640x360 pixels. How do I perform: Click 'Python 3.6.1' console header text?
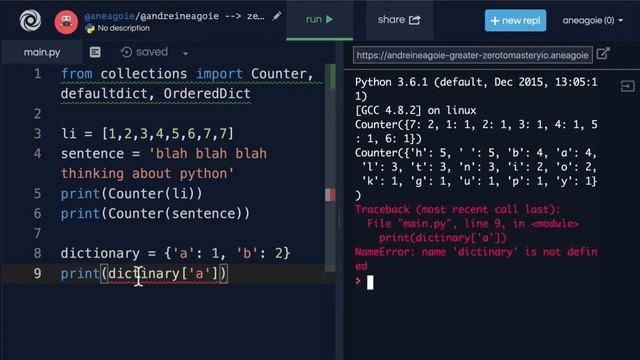click(391, 82)
